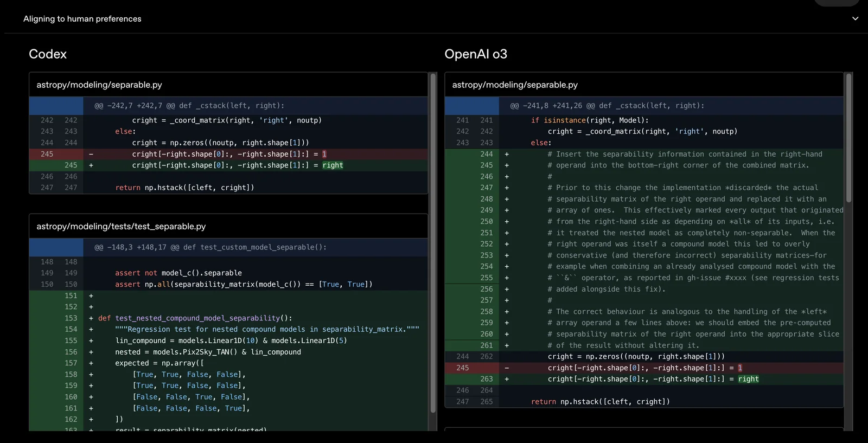Screen dimensions: 868x443
Task: Click the comment '# added alongside this fix).'
Action: [x=607, y=289]
